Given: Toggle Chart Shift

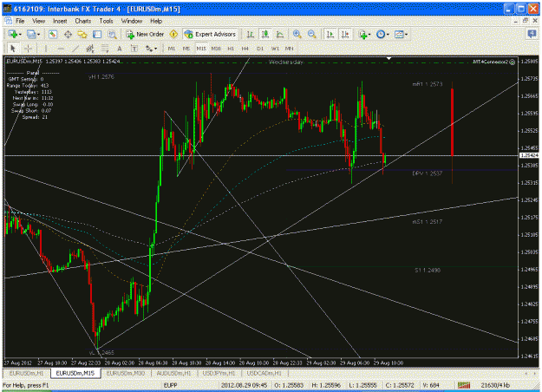Looking at the screenshot, I should pos(345,34).
